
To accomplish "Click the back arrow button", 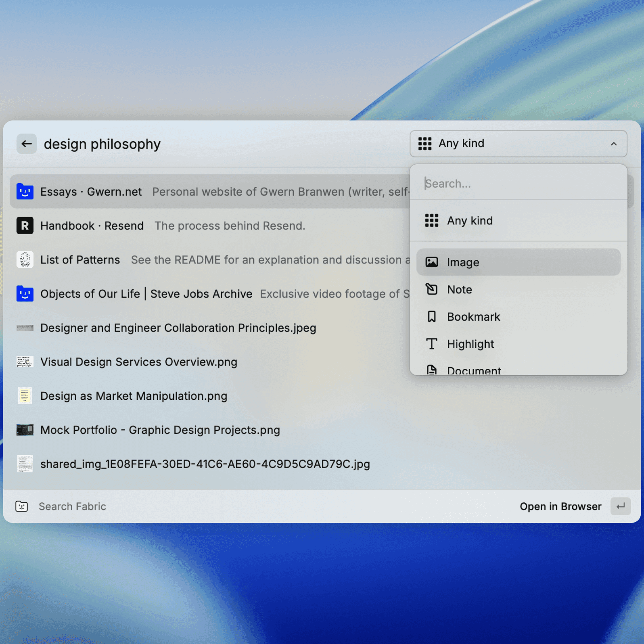I will (27, 144).
